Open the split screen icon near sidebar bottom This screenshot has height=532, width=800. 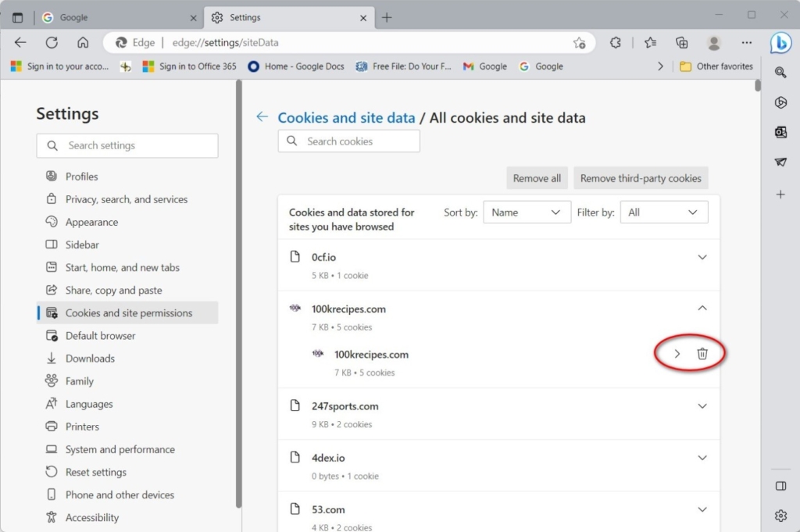pos(780,485)
